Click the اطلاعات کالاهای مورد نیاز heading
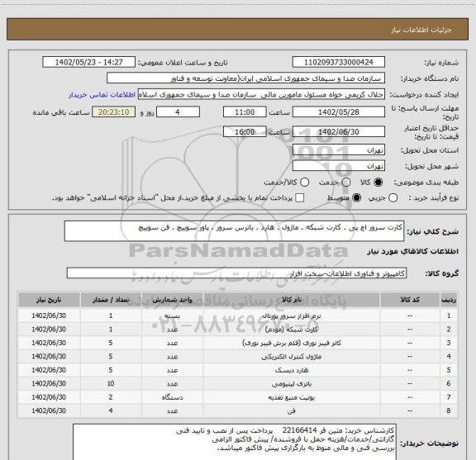Image resolution: width=476 pixels, height=460 pixels. (413, 252)
